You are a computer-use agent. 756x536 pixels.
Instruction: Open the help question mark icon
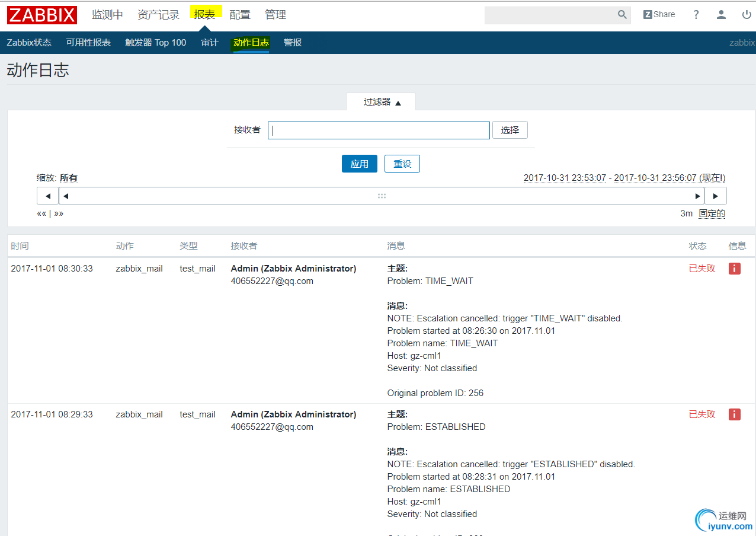point(696,15)
